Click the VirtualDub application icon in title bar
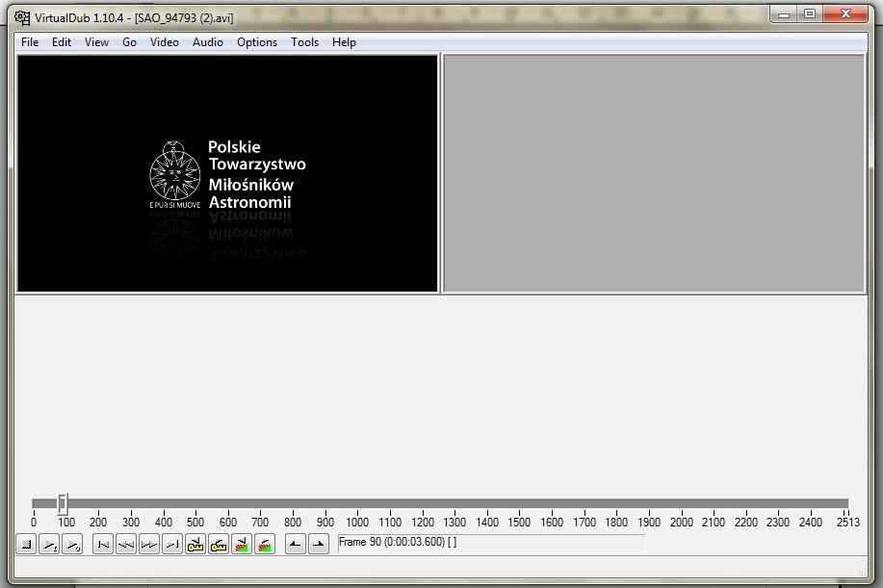Image resolution: width=883 pixels, height=588 pixels. pos(22,18)
